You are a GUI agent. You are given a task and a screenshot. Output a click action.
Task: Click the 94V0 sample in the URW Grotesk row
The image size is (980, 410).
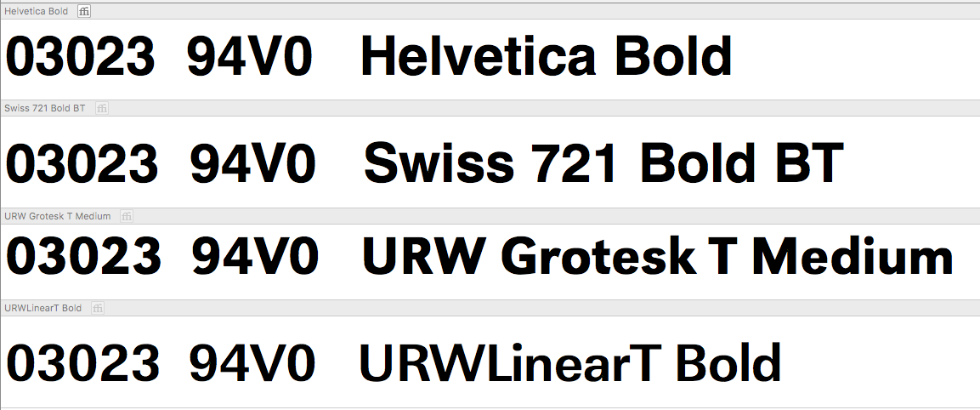[255, 257]
